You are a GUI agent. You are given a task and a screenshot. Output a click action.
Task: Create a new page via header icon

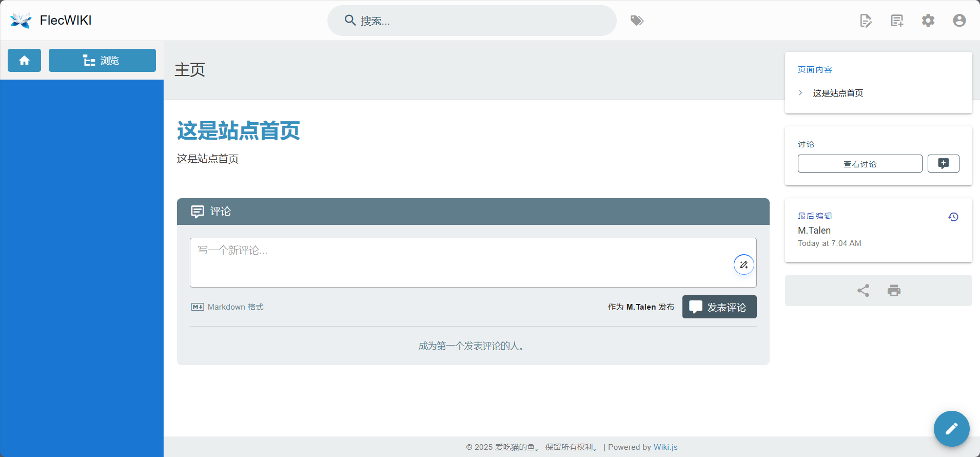[897, 21]
